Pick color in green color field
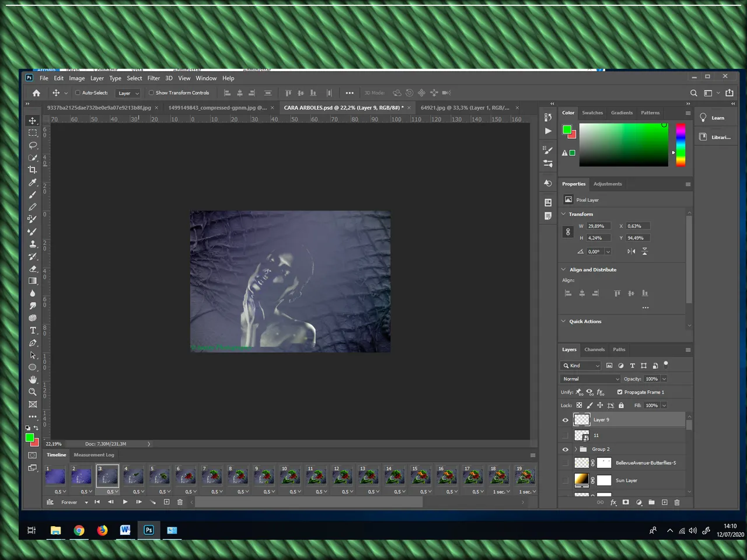Image resolution: width=747 pixels, height=560 pixels. click(623, 145)
